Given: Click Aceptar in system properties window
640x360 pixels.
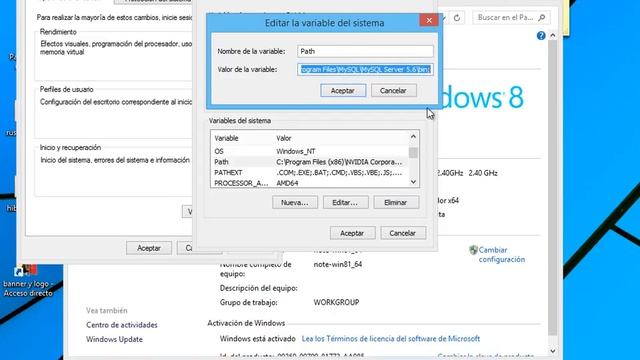Looking at the screenshot, I should click(x=149, y=248).
